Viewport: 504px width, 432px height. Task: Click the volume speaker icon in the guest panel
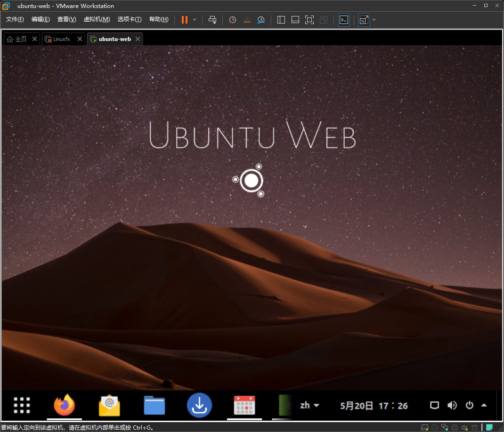pos(452,405)
